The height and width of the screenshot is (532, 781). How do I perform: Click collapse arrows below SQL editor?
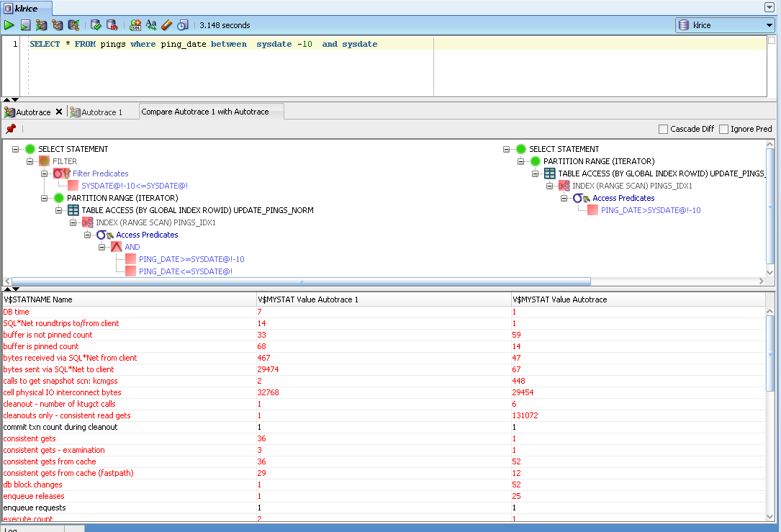coord(12,99)
